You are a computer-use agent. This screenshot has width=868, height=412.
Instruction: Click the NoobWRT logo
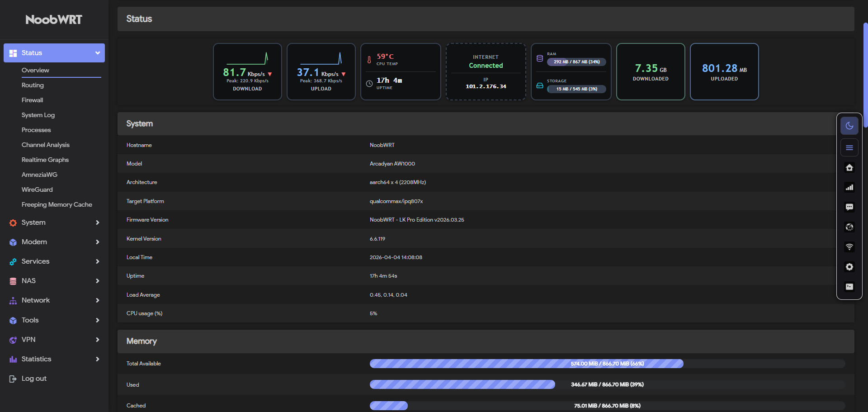pos(54,19)
